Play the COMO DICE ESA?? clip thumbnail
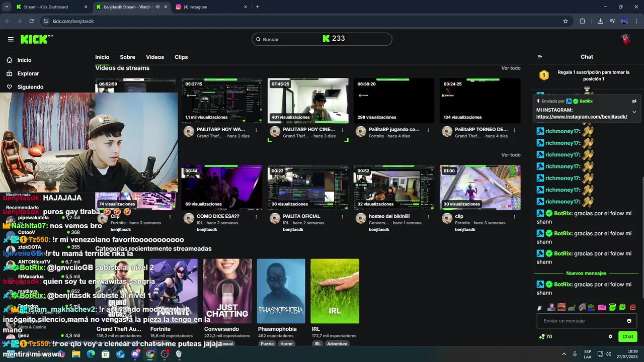644x362 pixels. [x=222, y=188]
